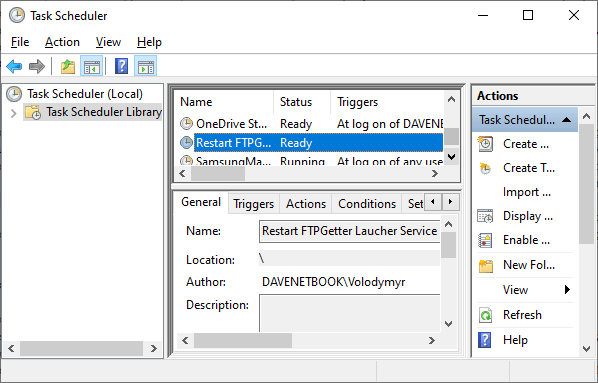Click the Refresh icon in Actions pane

pos(485,315)
